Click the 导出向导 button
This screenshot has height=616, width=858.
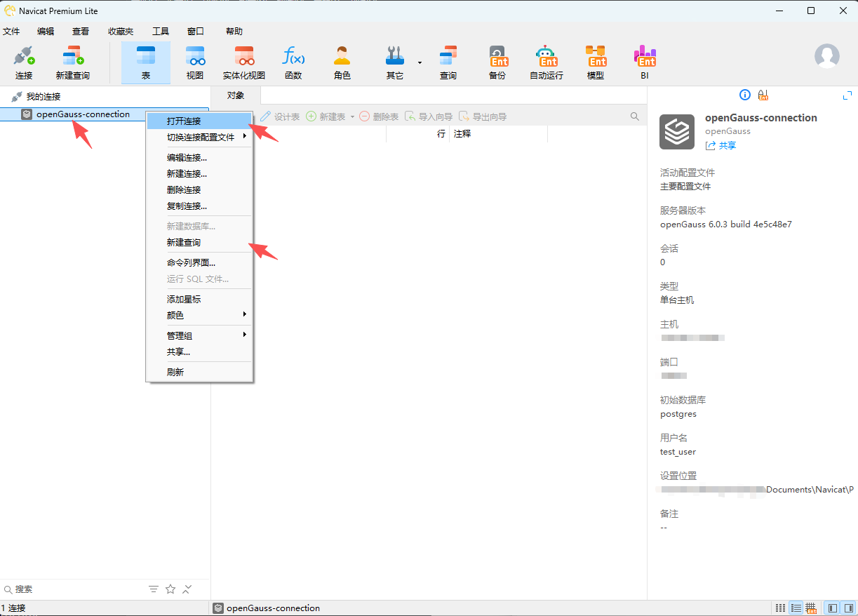pos(483,116)
